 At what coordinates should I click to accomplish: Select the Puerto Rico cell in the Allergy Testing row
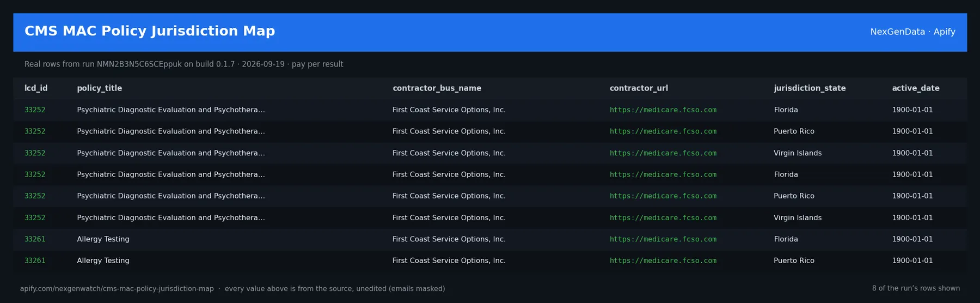(794, 260)
